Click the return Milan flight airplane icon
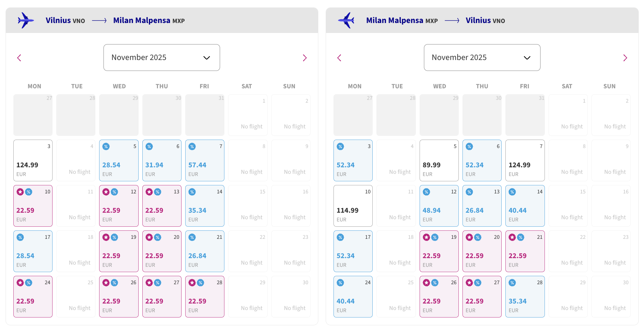644x329 pixels. pyautogui.click(x=346, y=21)
